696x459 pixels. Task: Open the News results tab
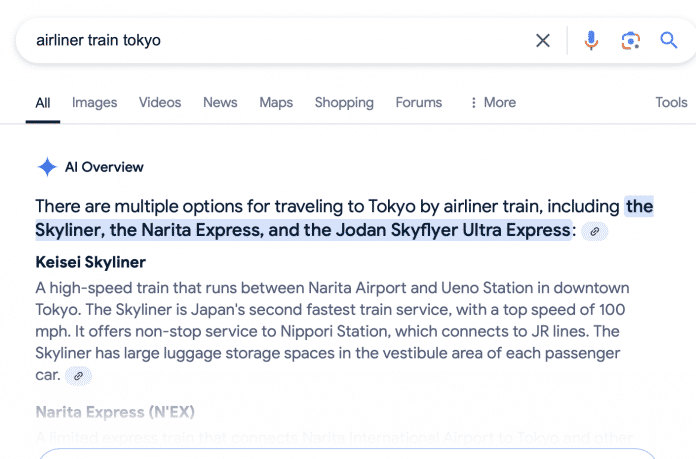220,102
